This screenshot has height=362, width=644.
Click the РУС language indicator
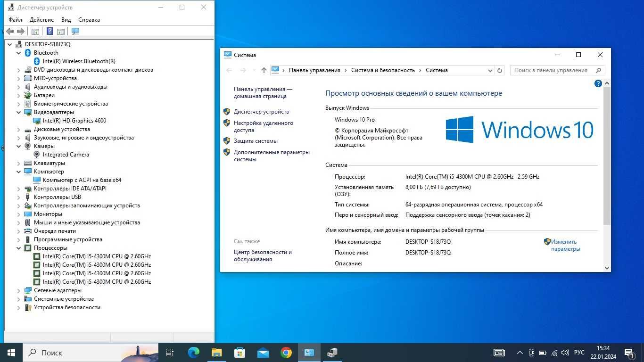coord(579,353)
